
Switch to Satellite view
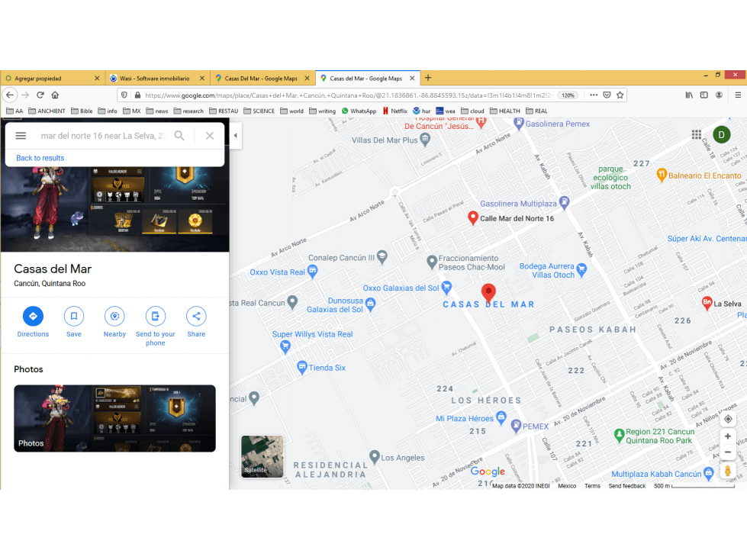click(262, 456)
